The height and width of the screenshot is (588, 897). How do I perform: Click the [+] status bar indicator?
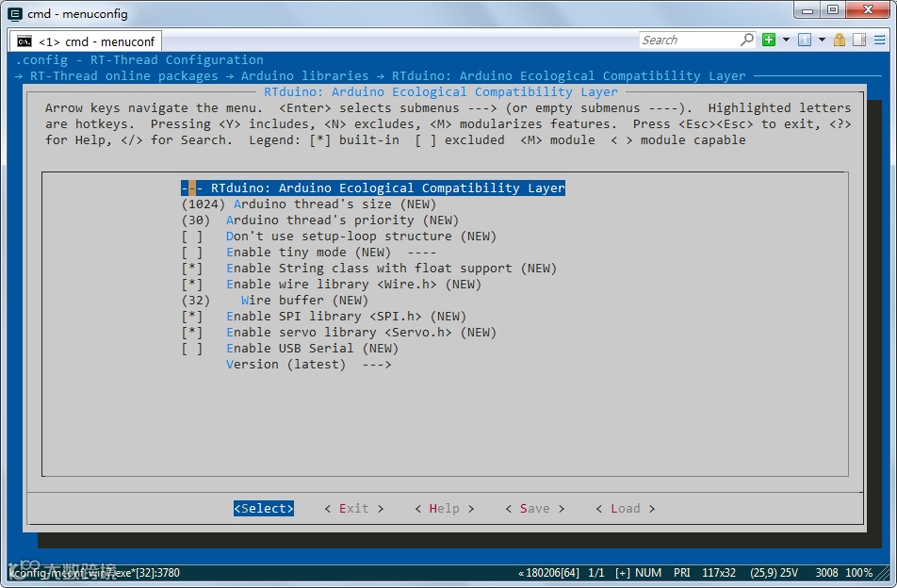pos(623,573)
